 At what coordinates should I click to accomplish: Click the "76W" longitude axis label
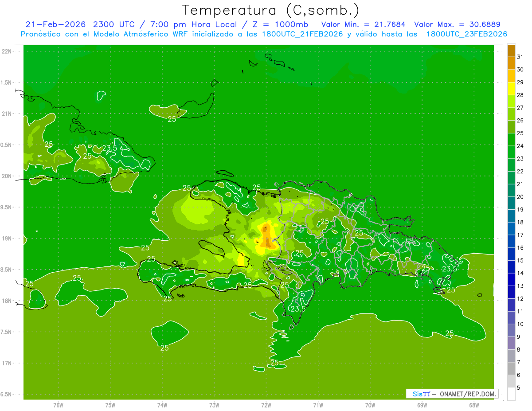58,405
